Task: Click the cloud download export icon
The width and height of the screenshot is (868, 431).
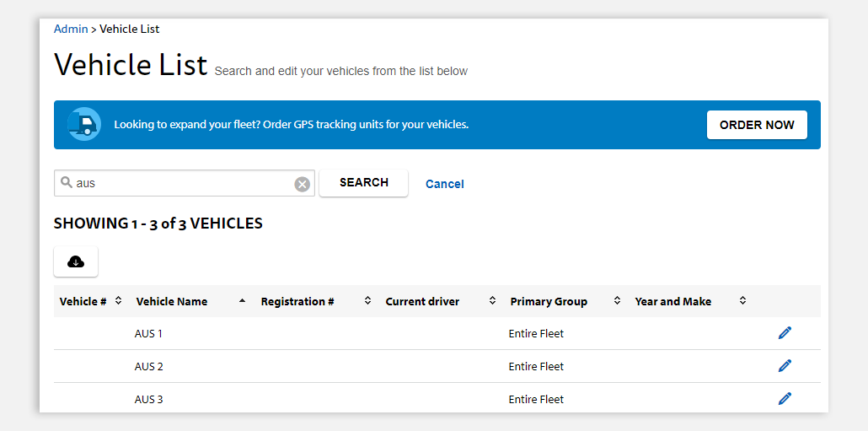Action: pos(76,261)
